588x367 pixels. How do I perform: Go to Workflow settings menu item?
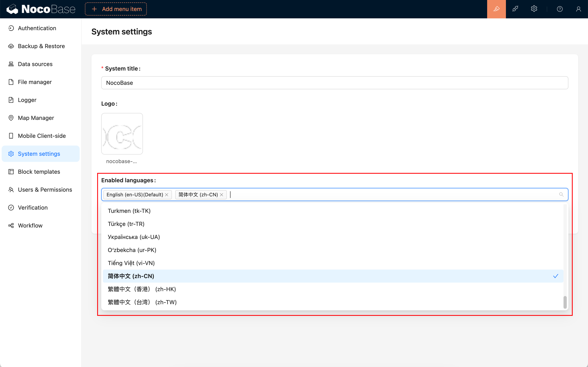click(30, 226)
